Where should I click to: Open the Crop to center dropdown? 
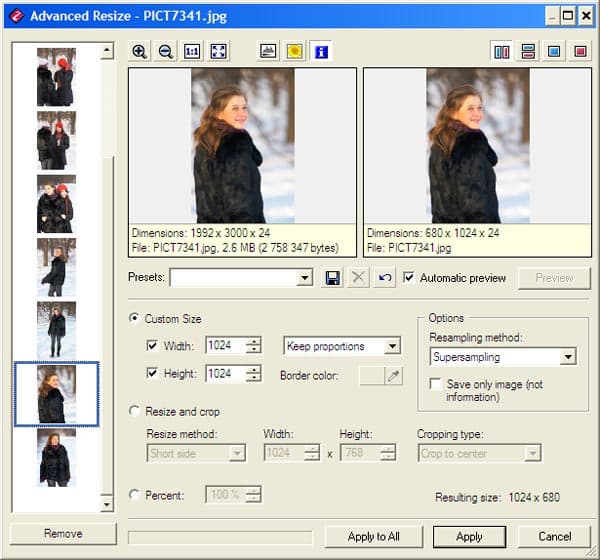coord(532,454)
